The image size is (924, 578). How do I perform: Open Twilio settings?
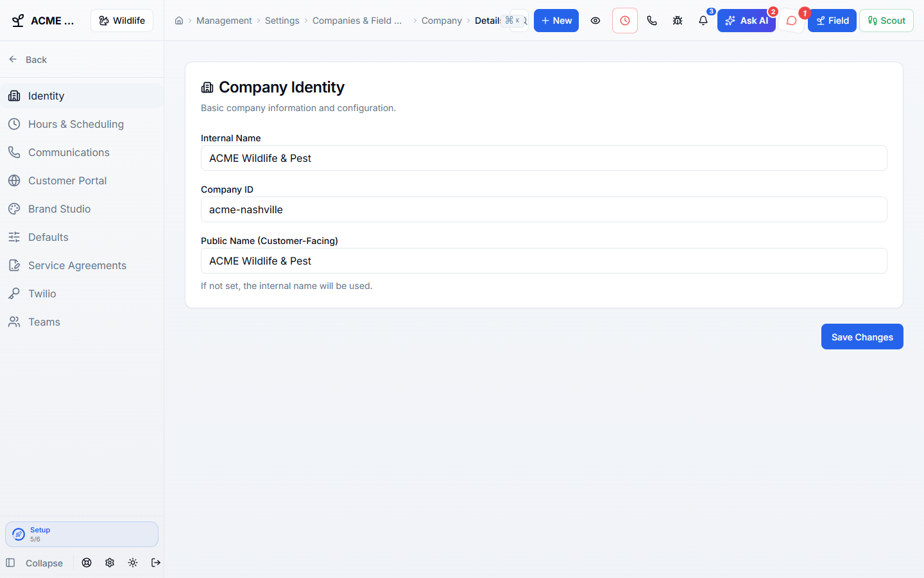[x=82, y=293]
